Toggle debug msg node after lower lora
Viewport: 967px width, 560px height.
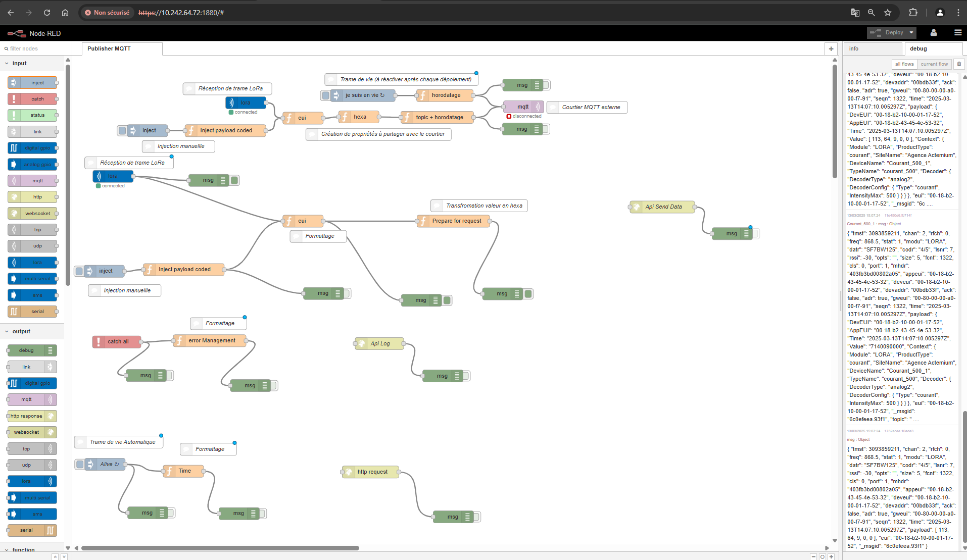[234, 180]
